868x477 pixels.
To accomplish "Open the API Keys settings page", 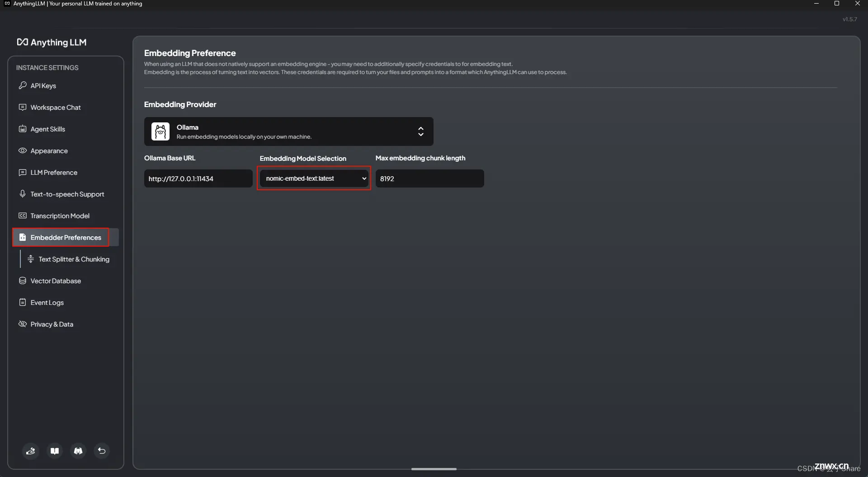I will tap(66, 85).
